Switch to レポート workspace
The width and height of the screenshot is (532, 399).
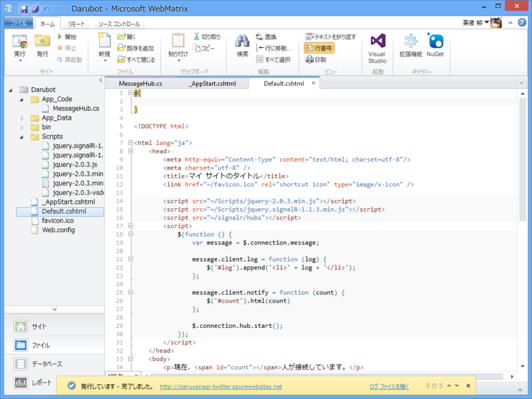coord(32,383)
